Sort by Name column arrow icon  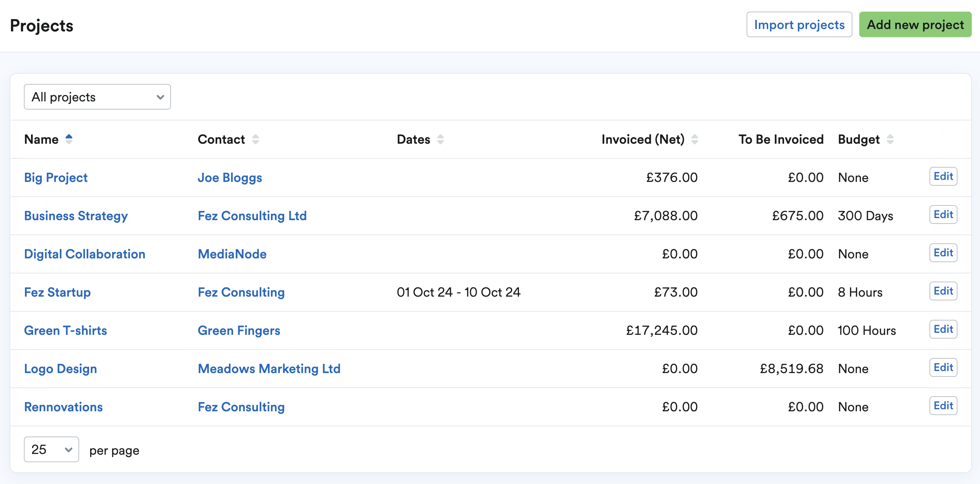[x=69, y=139]
